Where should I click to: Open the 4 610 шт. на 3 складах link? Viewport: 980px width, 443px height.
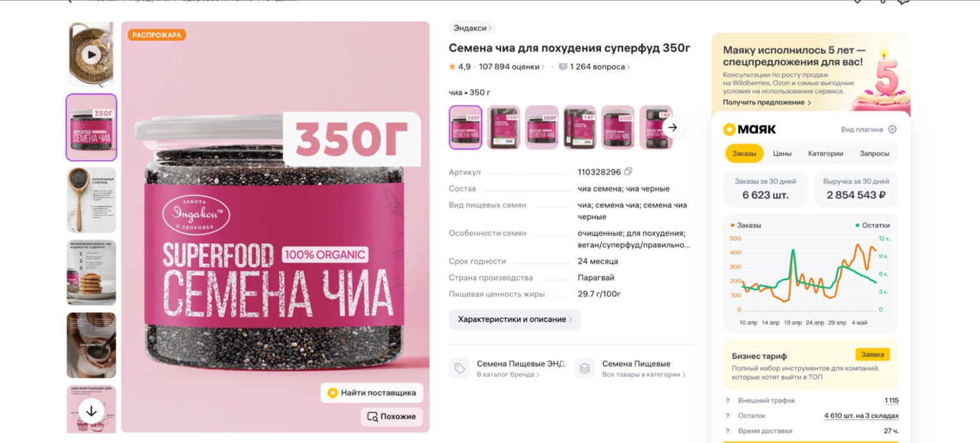[x=861, y=416]
